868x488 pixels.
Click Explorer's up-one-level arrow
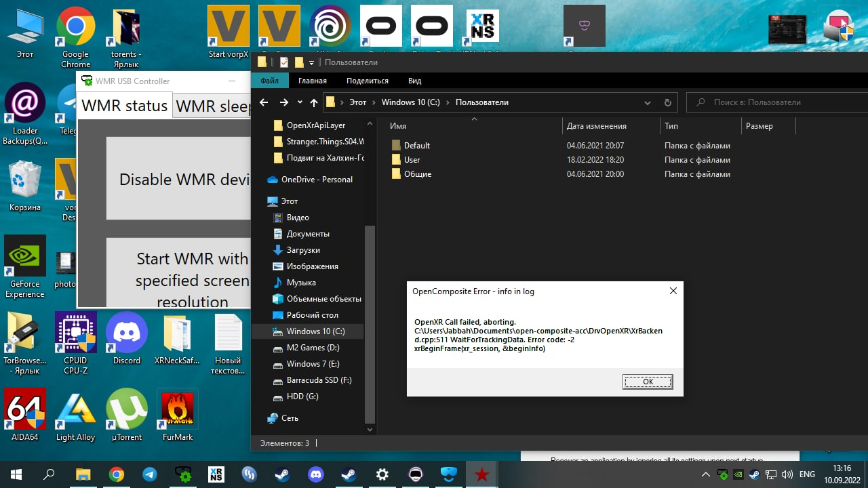(313, 102)
